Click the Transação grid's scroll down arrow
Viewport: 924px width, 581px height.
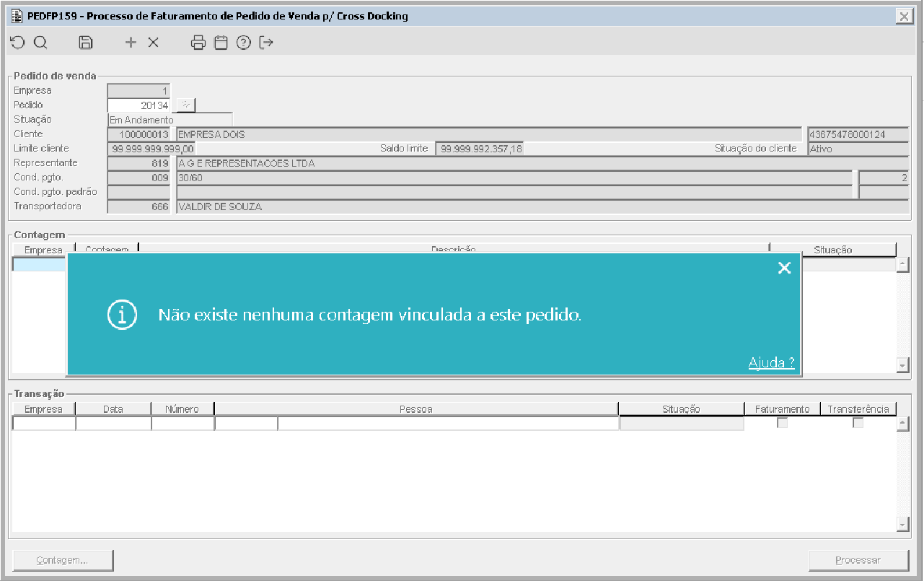[902, 525]
